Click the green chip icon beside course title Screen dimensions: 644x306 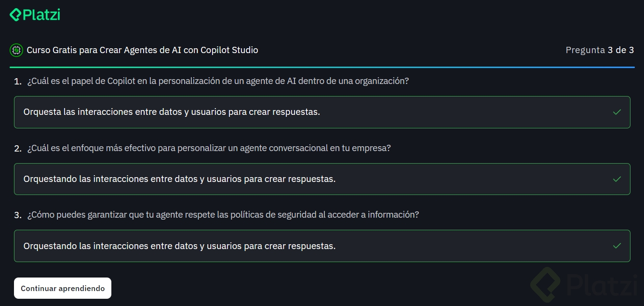tap(16, 50)
